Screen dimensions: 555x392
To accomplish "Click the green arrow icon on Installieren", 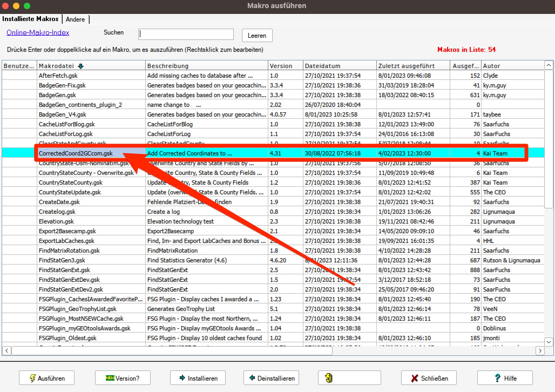I will (182, 378).
